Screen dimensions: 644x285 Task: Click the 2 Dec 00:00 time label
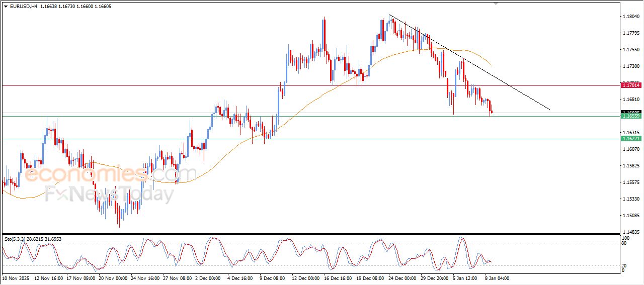tap(208, 277)
